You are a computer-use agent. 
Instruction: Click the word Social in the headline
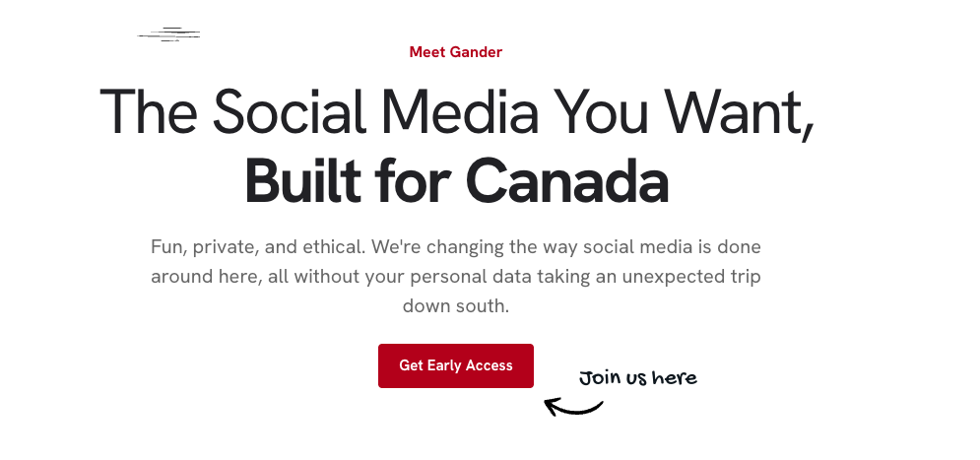coord(289,112)
